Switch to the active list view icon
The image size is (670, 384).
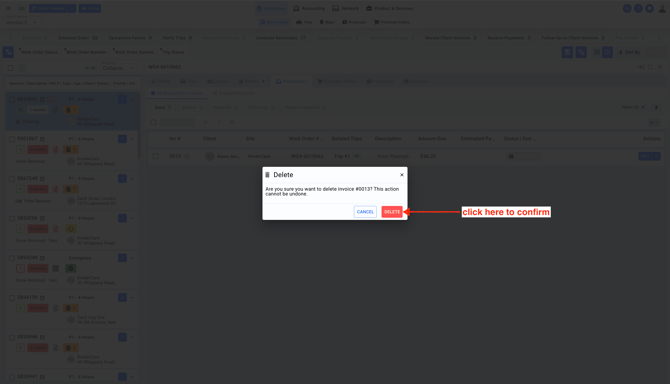607,52
